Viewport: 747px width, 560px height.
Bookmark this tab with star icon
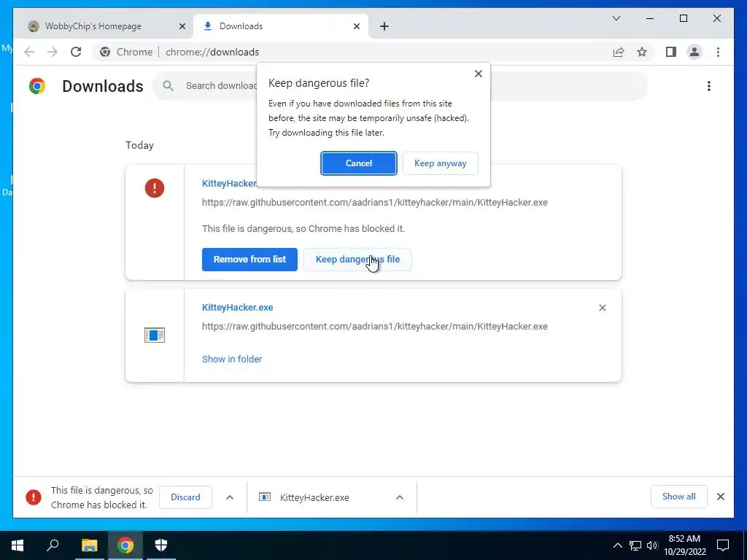point(642,52)
